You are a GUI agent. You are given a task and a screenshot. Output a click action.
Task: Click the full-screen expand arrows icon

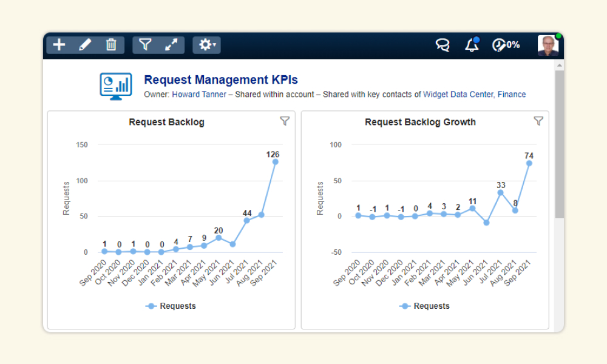(171, 45)
